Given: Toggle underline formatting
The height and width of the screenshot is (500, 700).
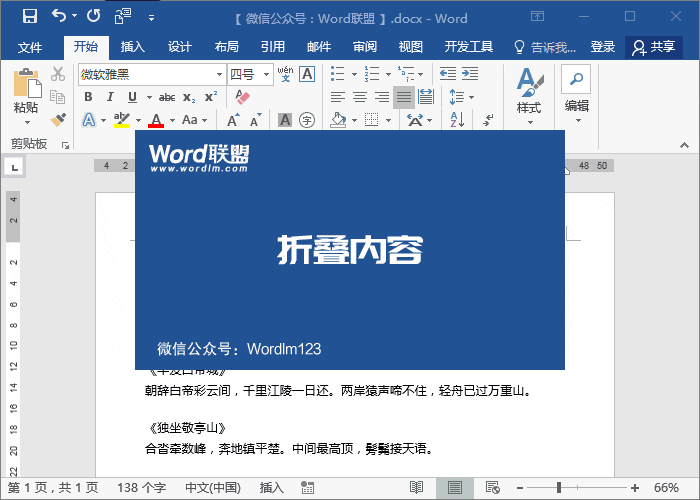Looking at the screenshot, I should (x=132, y=97).
